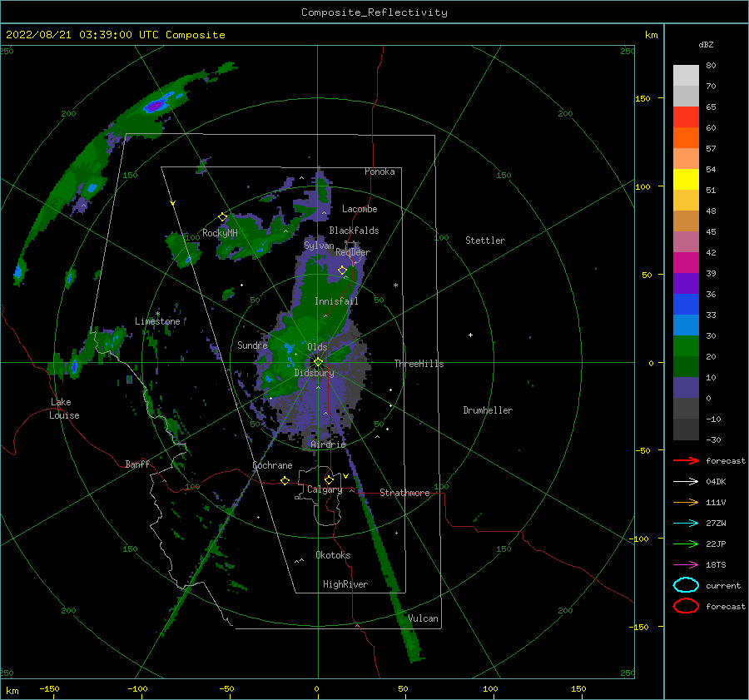
Task: Click the cyan 27ZW arrow icon
Action: pos(686,524)
